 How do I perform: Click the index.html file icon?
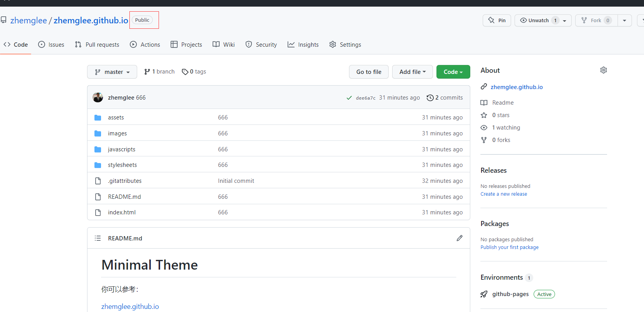(98, 212)
